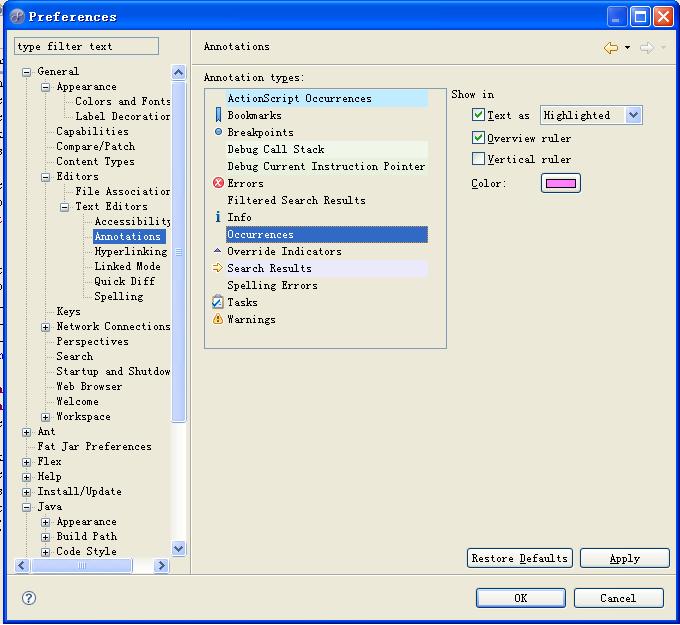The height and width of the screenshot is (625, 680).
Task: Collapse the Text Editors tree node
Action: point(65,207)
